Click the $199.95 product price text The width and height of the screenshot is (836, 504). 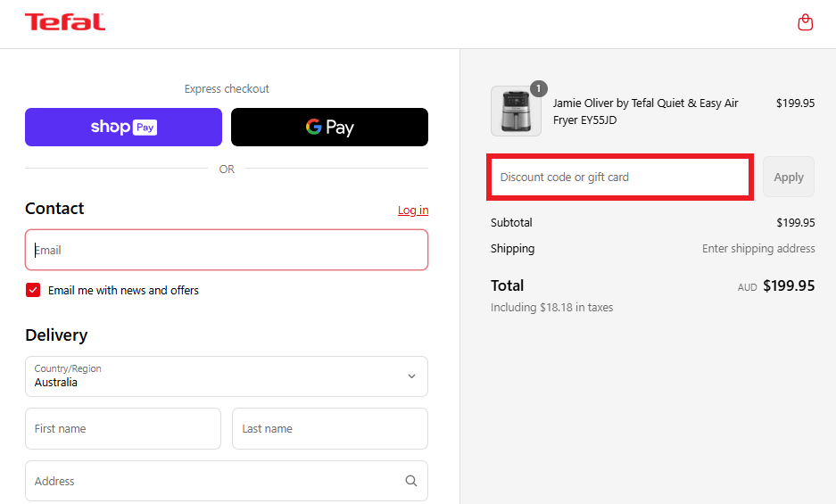click(x=796, y=103)
